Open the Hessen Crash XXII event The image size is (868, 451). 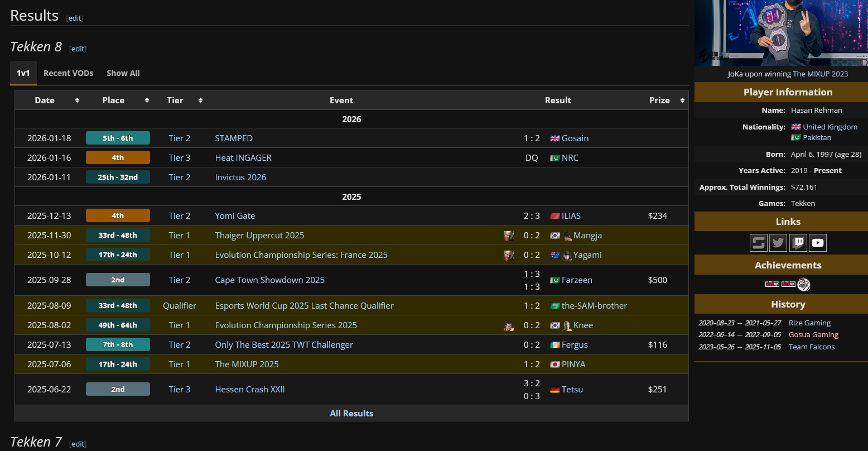[x=250, y=390]
